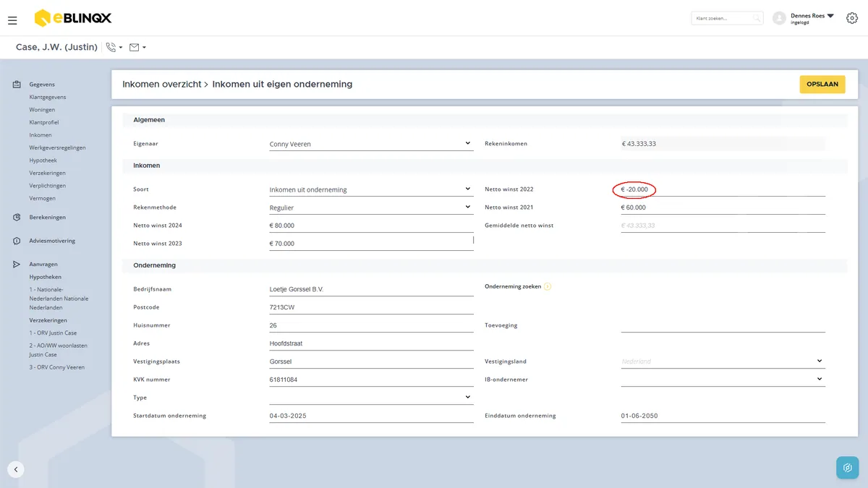Open 2 - AO/WW woonlasten Justin Case
868x488 pixels.
59,350
